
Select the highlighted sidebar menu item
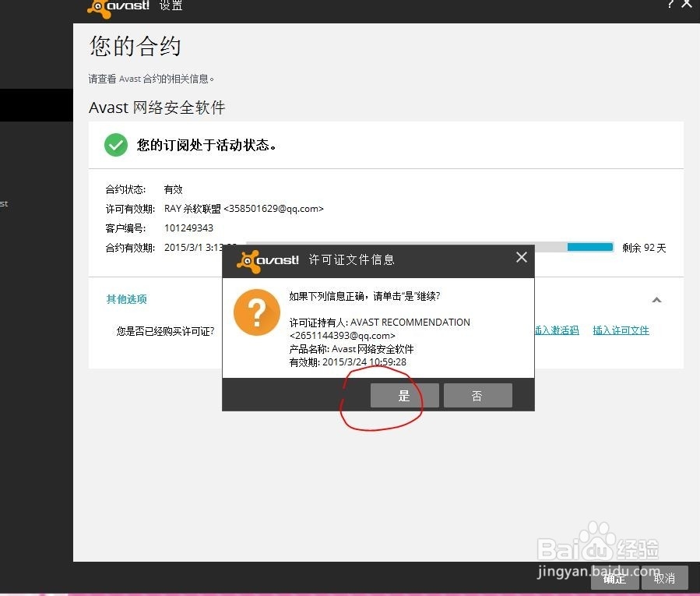click(36, 105)
